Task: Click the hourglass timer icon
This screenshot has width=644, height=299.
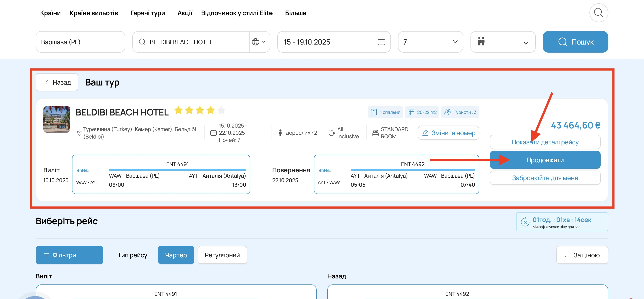Action: (x=525, y=222)
